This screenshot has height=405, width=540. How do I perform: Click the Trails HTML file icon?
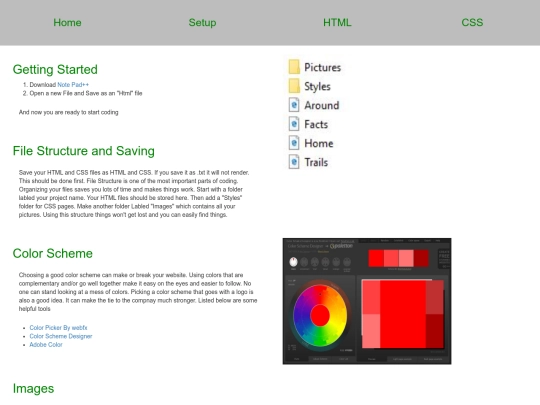tap(294, 162)
